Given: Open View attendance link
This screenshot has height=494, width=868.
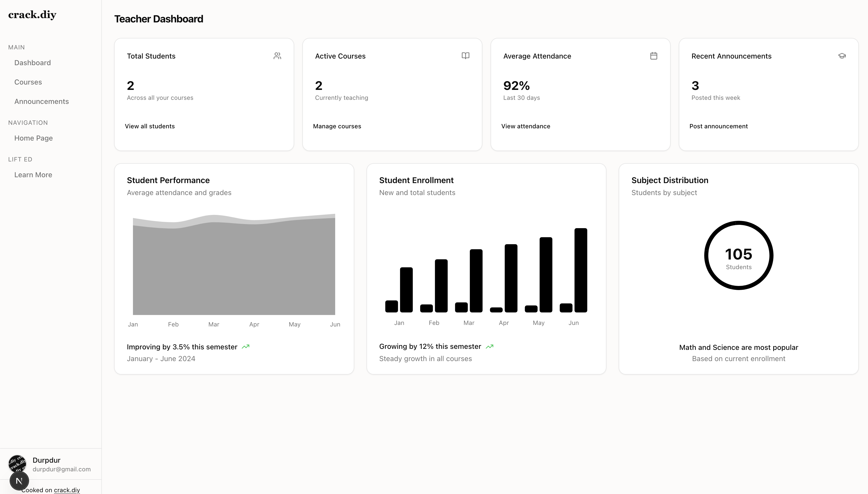Looking at the screenshot, I should point(526,126).
